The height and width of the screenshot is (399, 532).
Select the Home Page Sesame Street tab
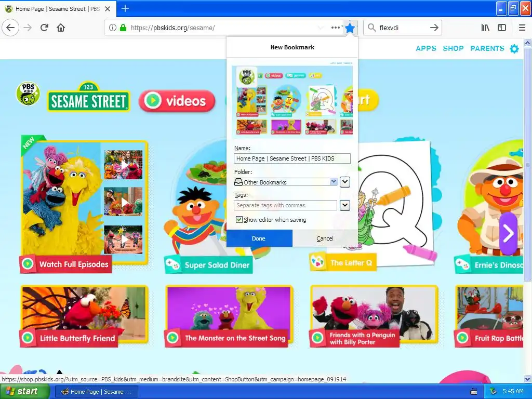pos(58,9)
